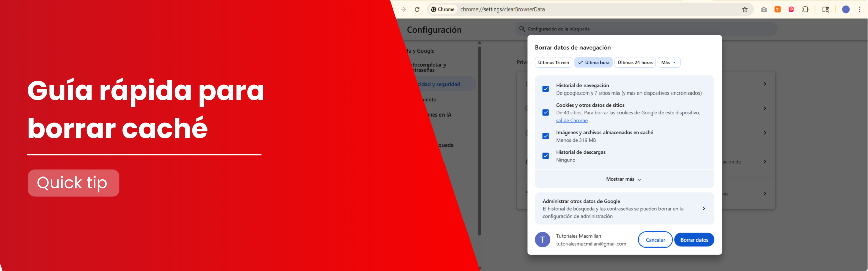Viewport: 868px width, 271px height.
Task: Uncheck Cookies y otros datos de sitios
Action: (x=546, y=112)
